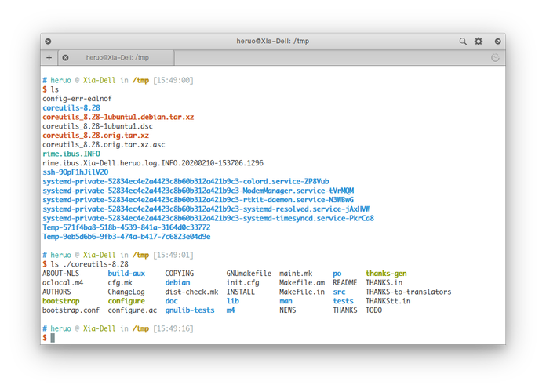Click the README file name
The width and height of the screenshot is (546, 392).
(344, 283)
